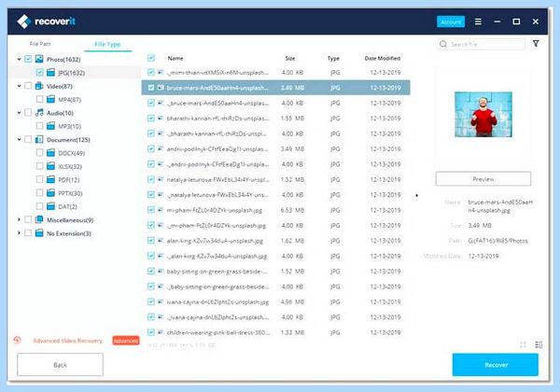Click the MP3(10) folder icon
The height and width of the screenshot is (392, 560).
point(50,126)
